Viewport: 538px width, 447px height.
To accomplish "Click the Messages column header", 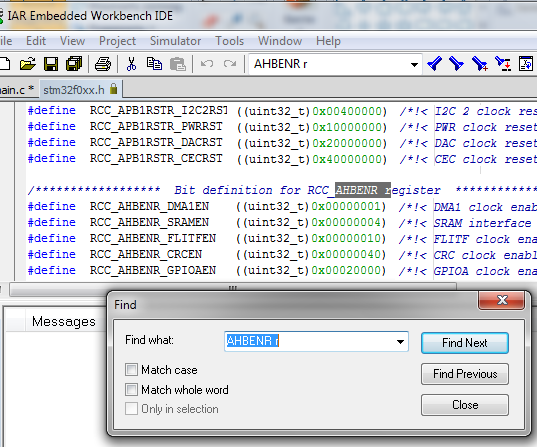I will [x=64, y=321].
